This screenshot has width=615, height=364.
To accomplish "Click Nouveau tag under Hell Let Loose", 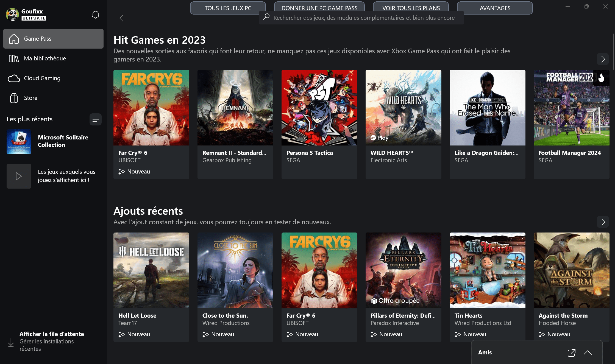I will (134, 334).
